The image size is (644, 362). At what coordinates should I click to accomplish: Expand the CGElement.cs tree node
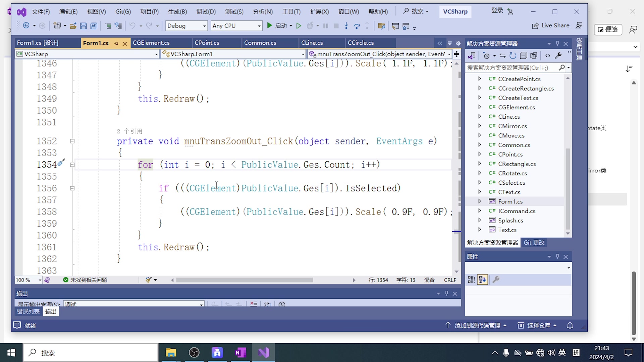pos(480,107)
